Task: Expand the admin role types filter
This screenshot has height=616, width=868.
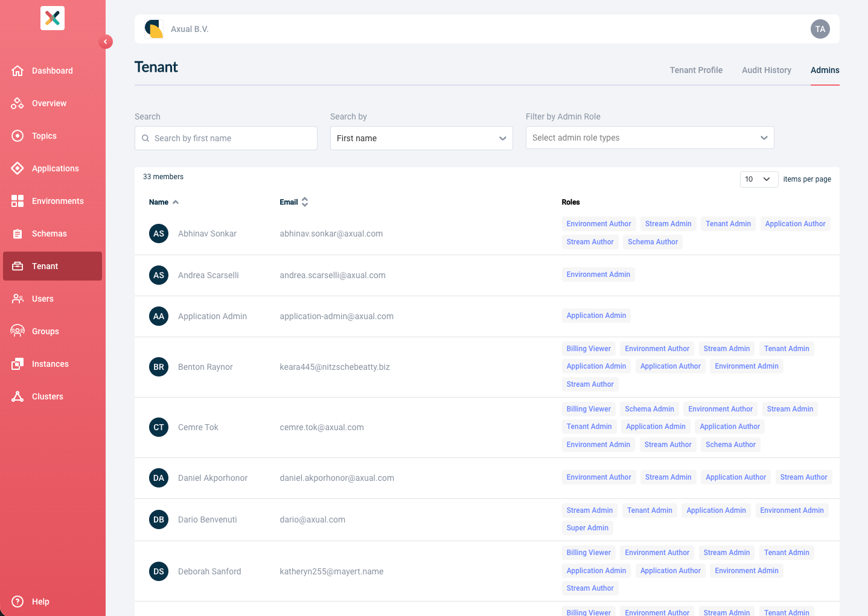Action: [x=649, y=138]
